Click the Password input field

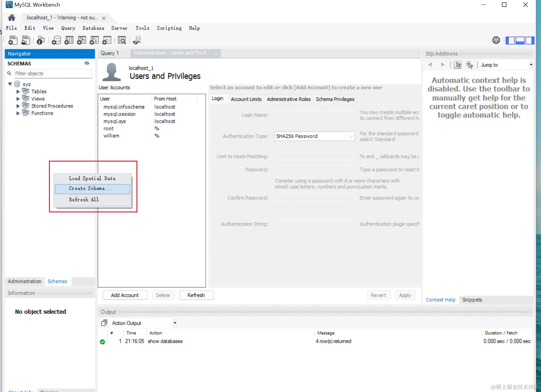pos(314,170)
